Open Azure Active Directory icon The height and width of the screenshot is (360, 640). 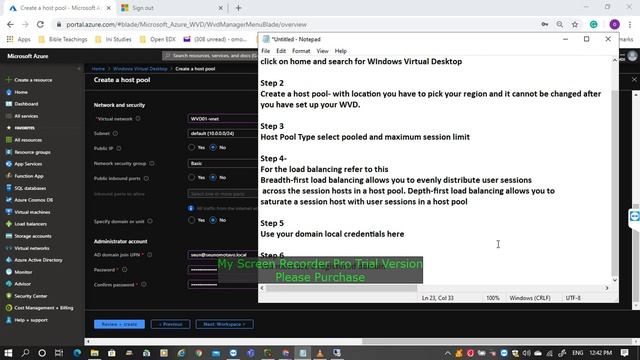[9, 260]
